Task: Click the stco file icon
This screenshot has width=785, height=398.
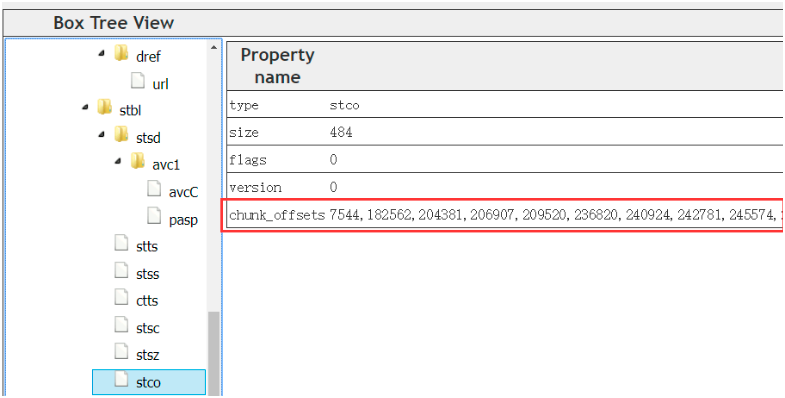Action: (121, 379)
